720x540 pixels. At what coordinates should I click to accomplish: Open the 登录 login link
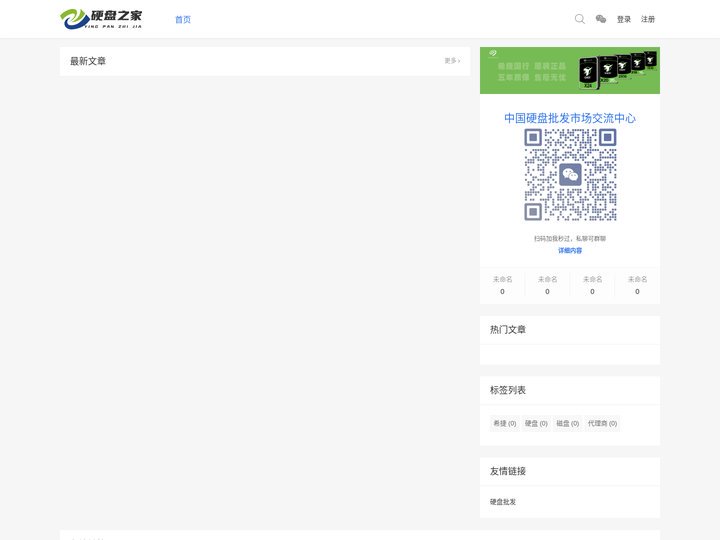point(624,19)
